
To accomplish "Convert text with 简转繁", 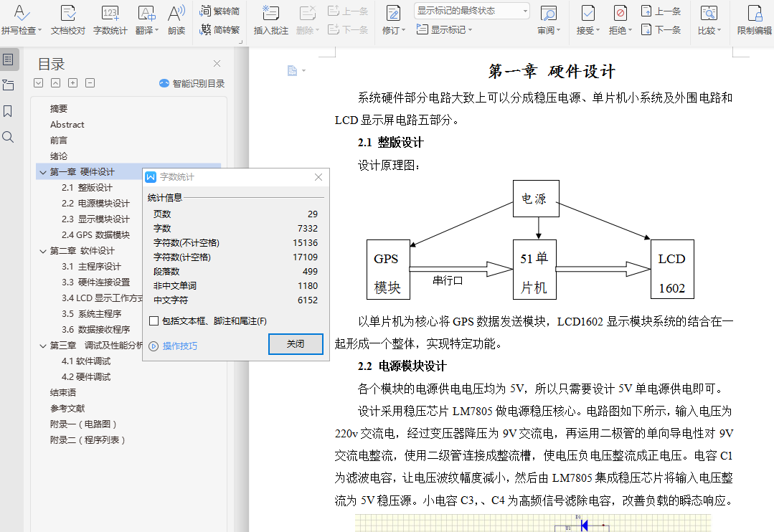I will pyautogui.click(x=220, y=29).
